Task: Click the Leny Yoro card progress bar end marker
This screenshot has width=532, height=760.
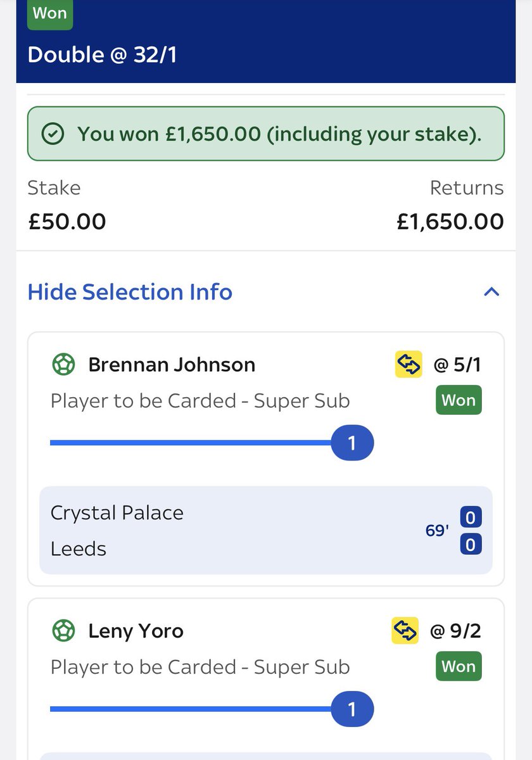Action: pos(352,709)
